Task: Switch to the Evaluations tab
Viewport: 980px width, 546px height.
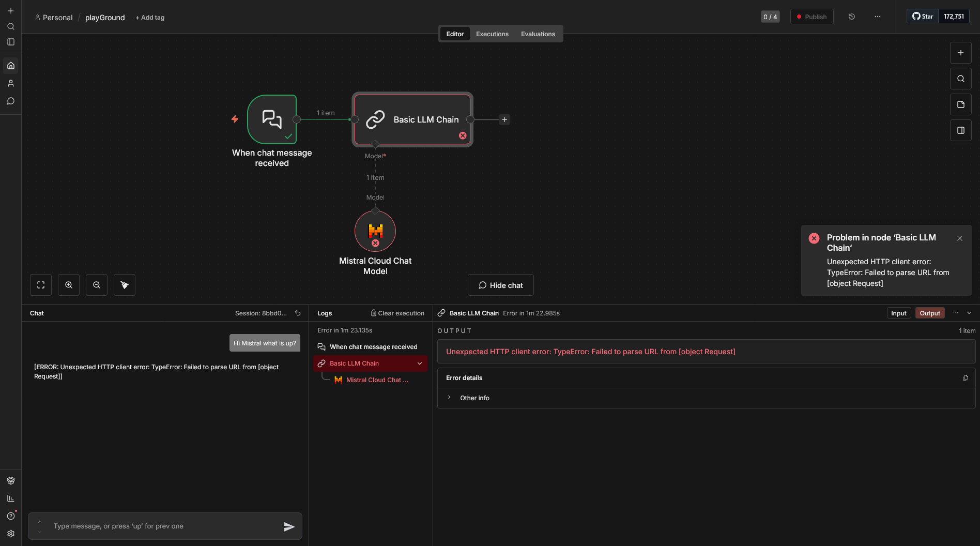Action: pyautogui.click(x=538, y=34)
